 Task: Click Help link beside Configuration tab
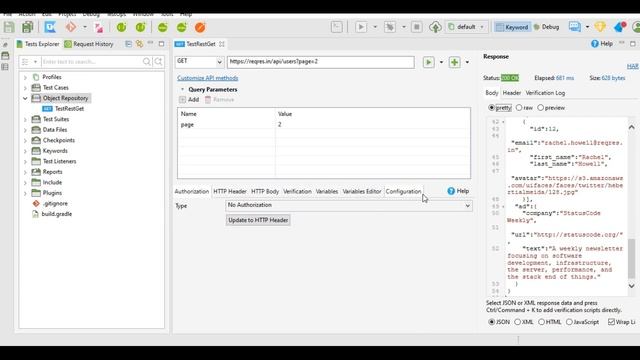click(458, 191)
